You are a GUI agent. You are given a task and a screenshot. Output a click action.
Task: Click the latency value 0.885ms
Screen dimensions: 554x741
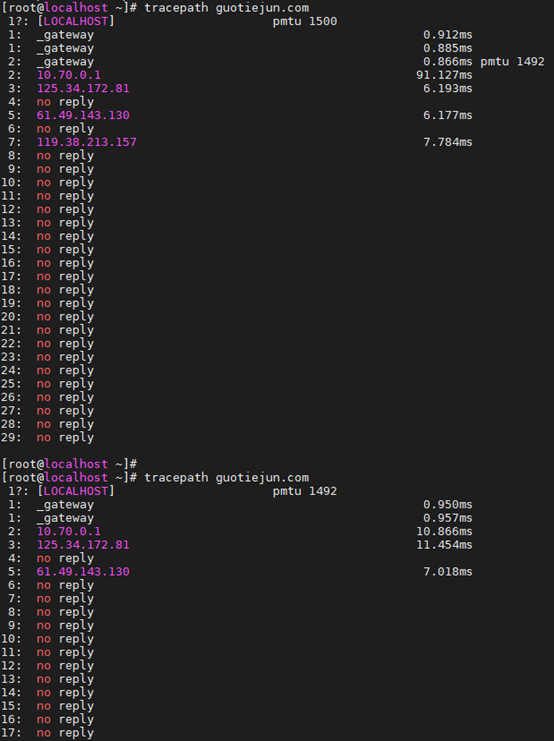(x=448, y=48)
